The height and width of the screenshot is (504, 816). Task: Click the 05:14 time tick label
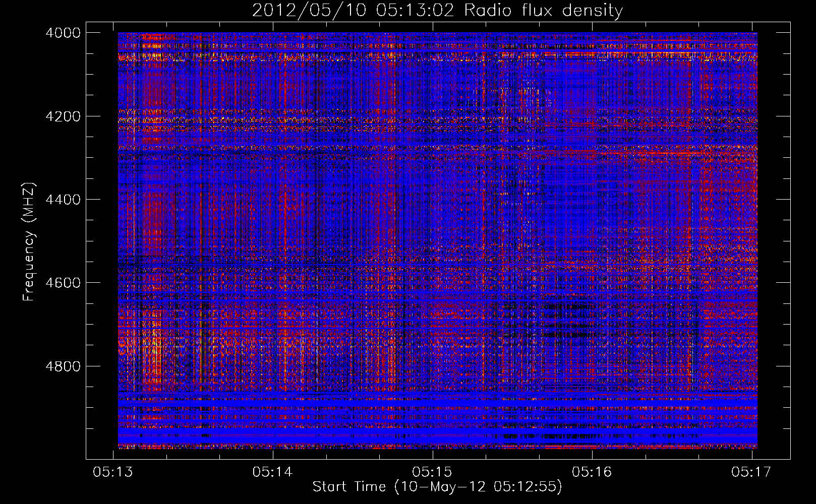point(273,472)
